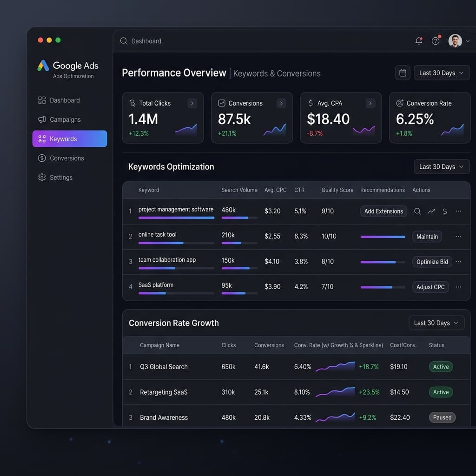The height and width of the screenshot is (476, 476).
Task: Open Performance Overview Last 30 Days dropdown
Action: tap(442, 73)
